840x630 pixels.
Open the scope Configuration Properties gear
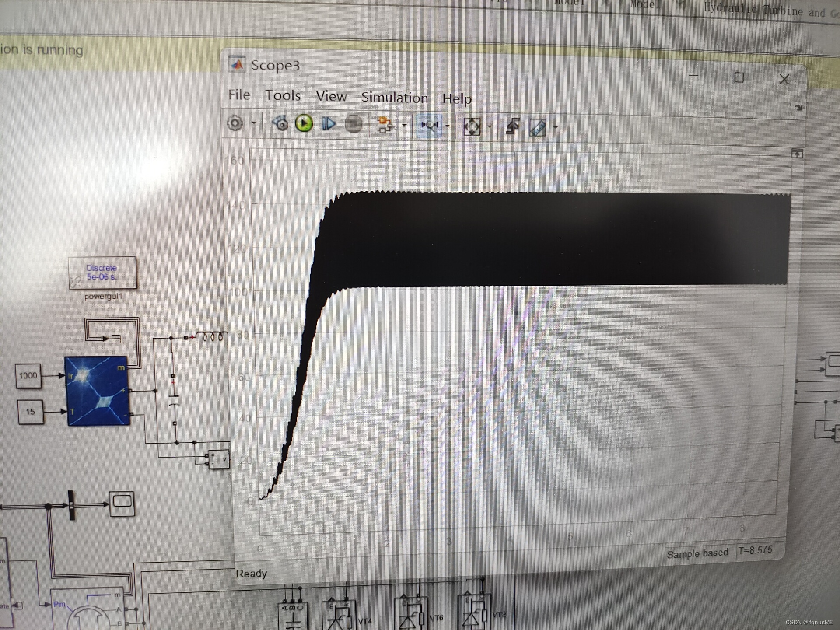pos(235,123)
